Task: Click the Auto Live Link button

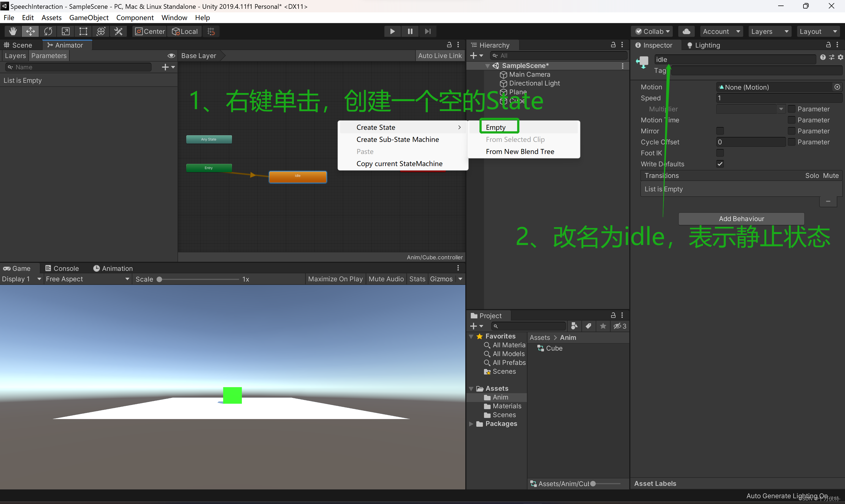Action: tap(440, 56)
